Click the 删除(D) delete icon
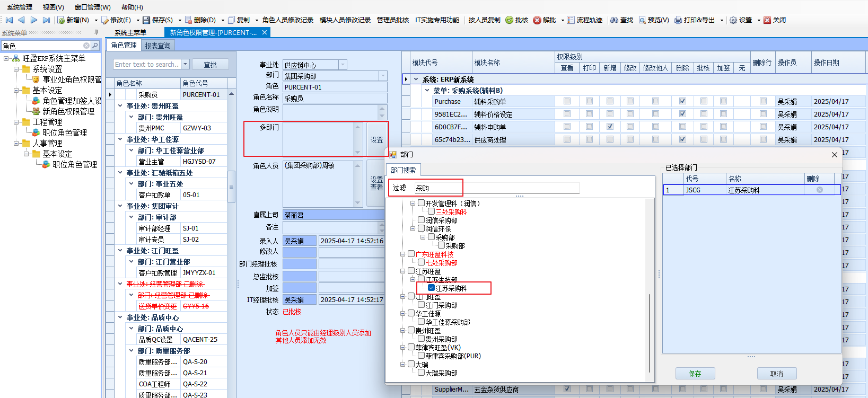This screenshot has width=868, height=398. tap(188, 20)
